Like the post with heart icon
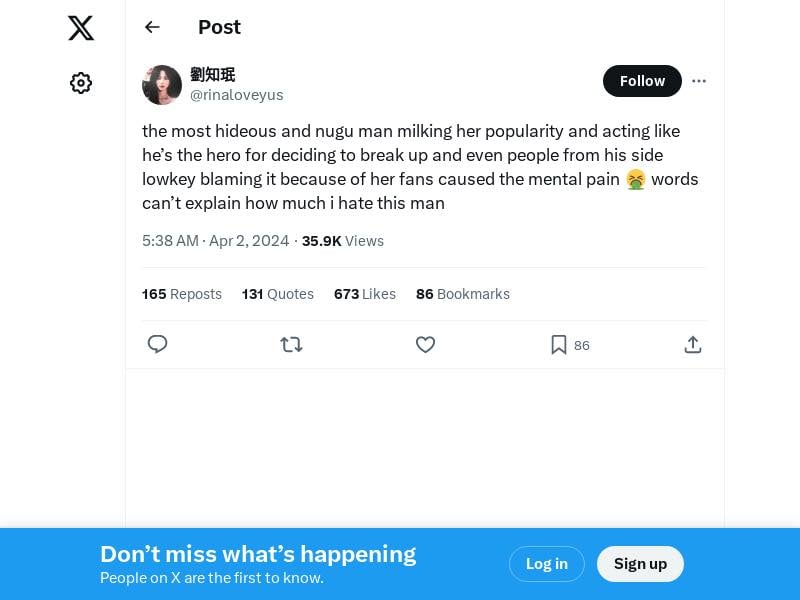 425,345
